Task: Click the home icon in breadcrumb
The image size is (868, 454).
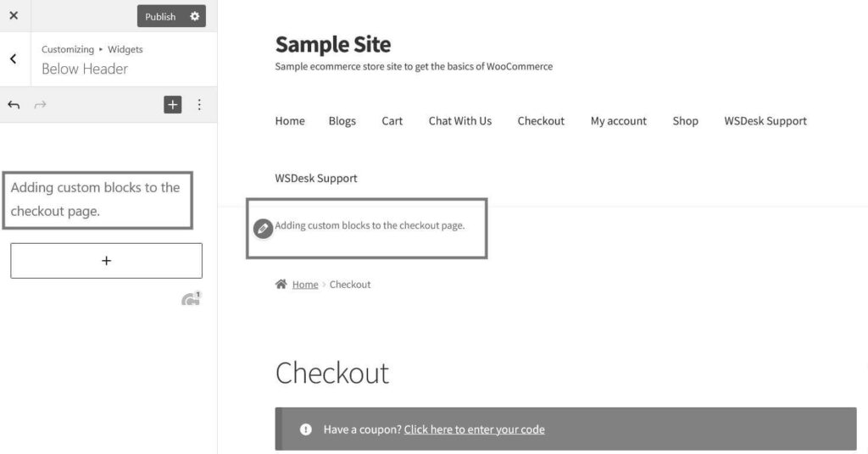Action: [281, 285]
